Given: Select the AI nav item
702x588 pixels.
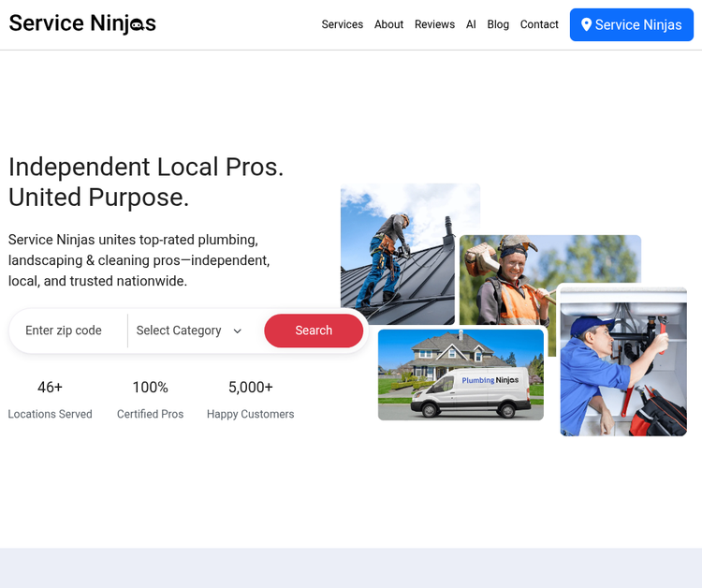Looking at the screenshot, I should (x=471, y=24).
